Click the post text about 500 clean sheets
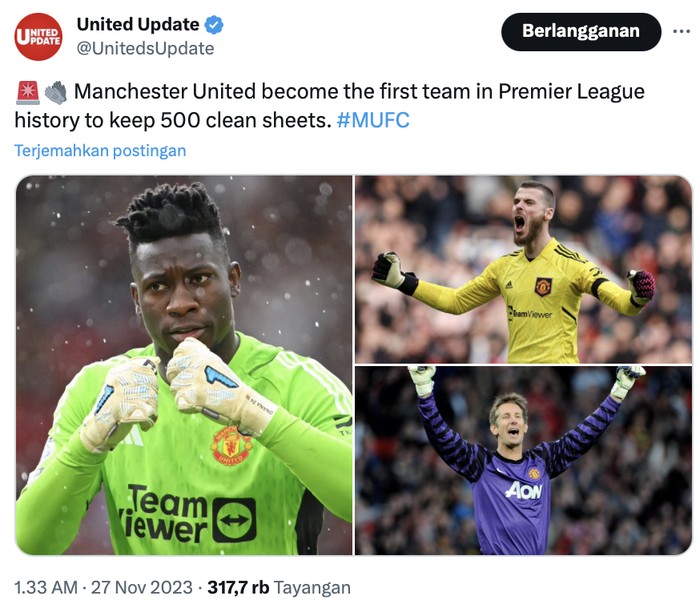Image resolution: width=700 pixels, height=612 pixels. tap(329, 106)
